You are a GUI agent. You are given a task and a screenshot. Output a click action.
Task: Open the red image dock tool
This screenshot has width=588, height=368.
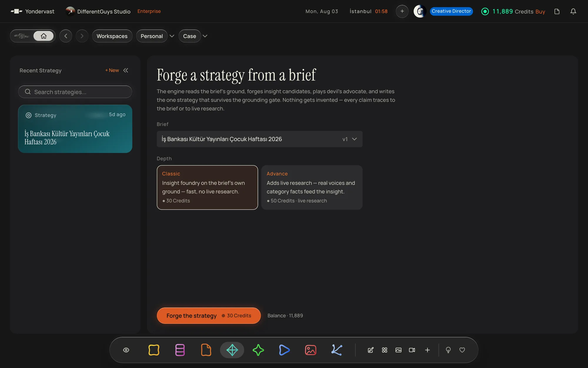point(310,350)
